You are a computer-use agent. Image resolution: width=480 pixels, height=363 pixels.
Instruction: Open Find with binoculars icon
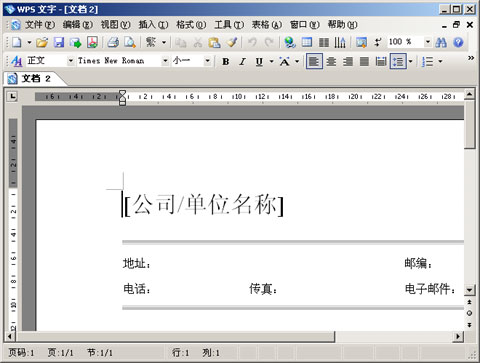click(x=441, y=42)
